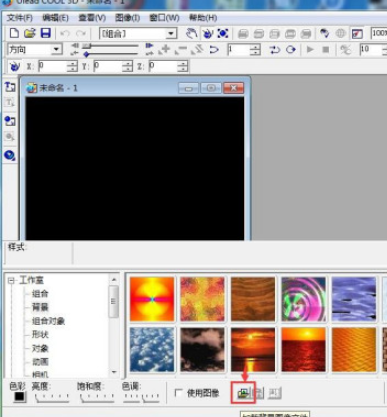Click the remove key frame minus icon
The image size is (387, 417).
[x=181, y=50]
